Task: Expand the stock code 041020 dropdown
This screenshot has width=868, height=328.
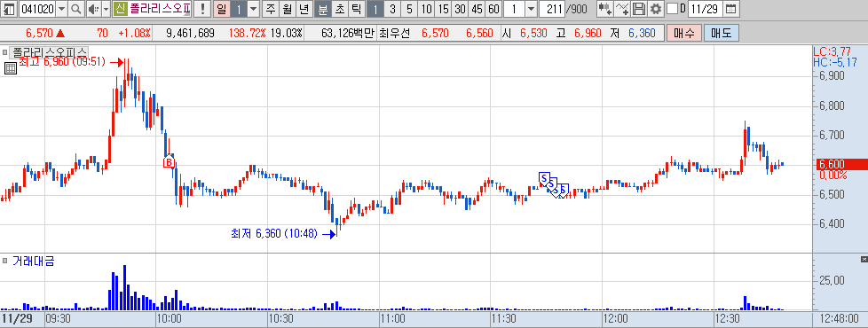Action: pos(61,9)
